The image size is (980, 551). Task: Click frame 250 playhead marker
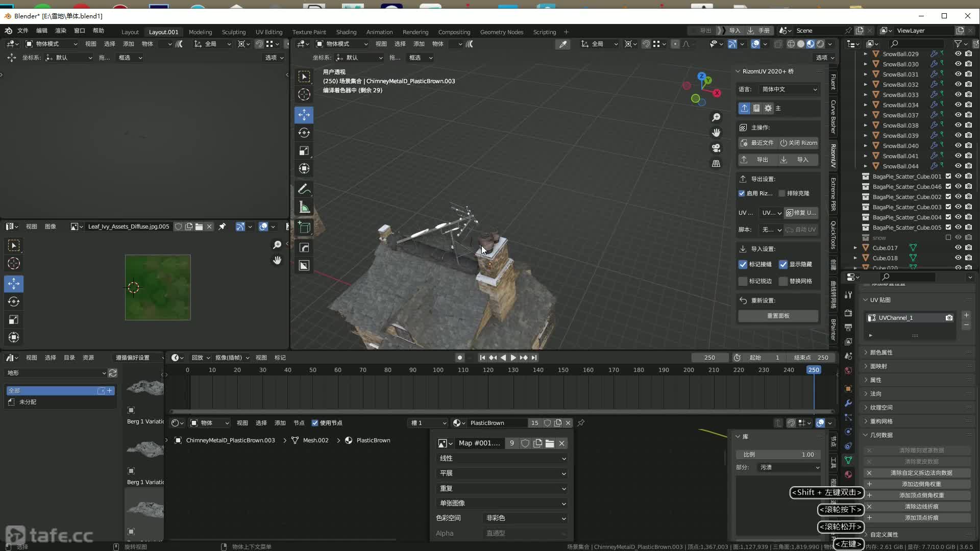coord(814,370)
